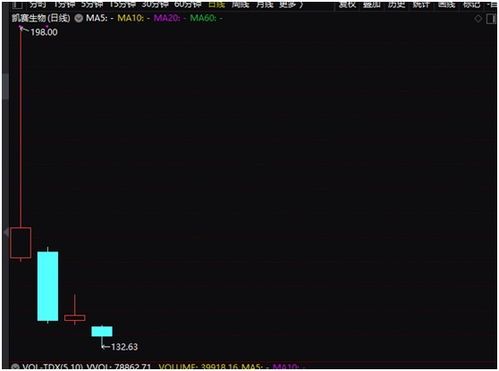Click the 历史 history button
499x371 pixels.
pyautogui.click(x=396, y=5)
